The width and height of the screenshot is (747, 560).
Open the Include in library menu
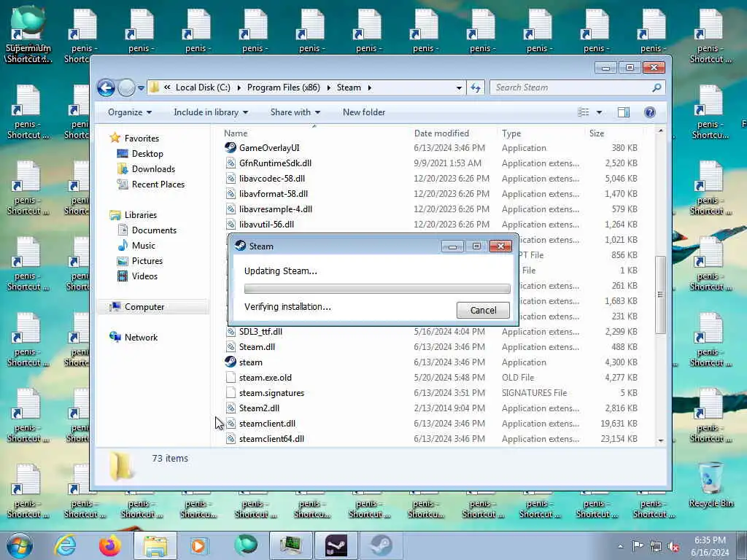tap(211, 112)
